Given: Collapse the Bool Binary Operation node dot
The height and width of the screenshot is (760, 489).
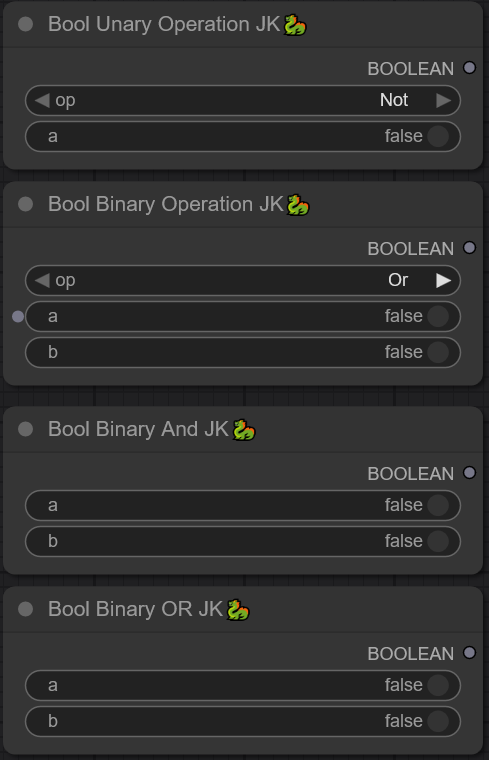Looking at the screenshot, I should [25, 204].
